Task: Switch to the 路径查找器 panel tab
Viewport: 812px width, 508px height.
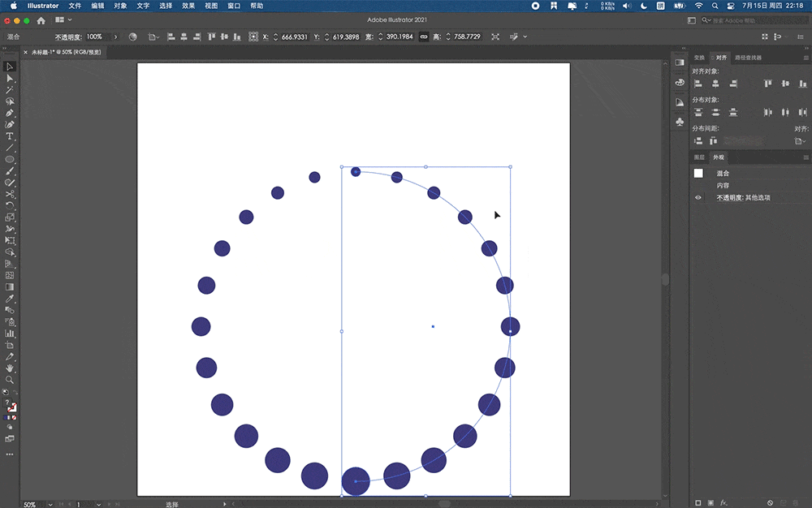Action: [x=749, y=58]
